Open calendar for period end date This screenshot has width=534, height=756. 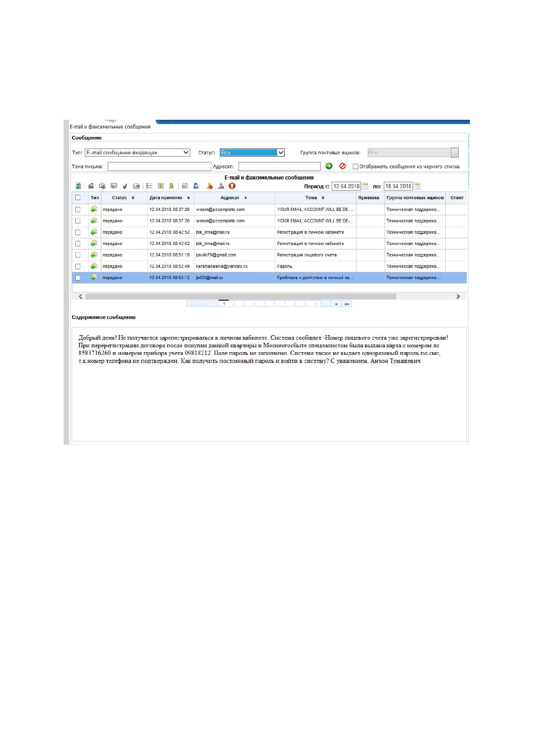[x=417, y=186]
